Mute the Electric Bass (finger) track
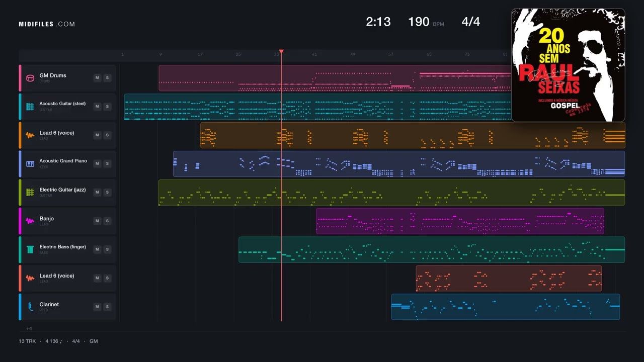The width and height of the screenshot is (644, 362). pos(97,250)
